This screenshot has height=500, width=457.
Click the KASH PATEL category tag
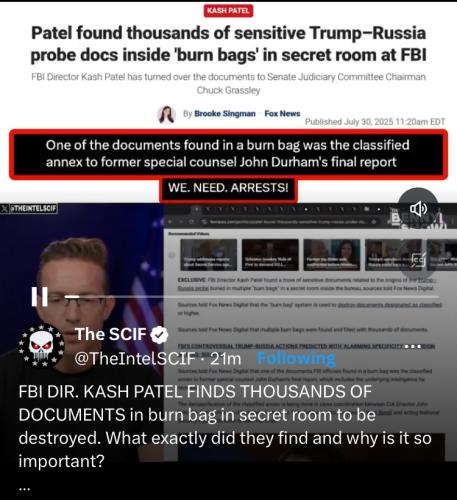click(228, 11)
